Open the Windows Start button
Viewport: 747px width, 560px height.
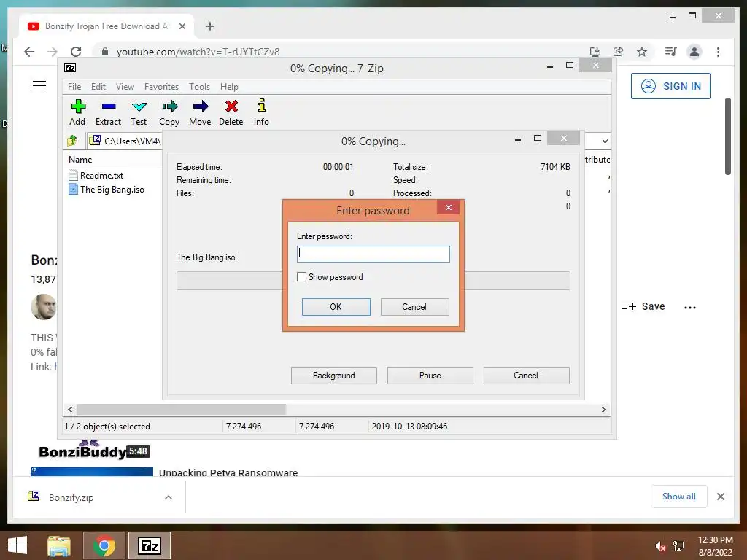point(18,545)
